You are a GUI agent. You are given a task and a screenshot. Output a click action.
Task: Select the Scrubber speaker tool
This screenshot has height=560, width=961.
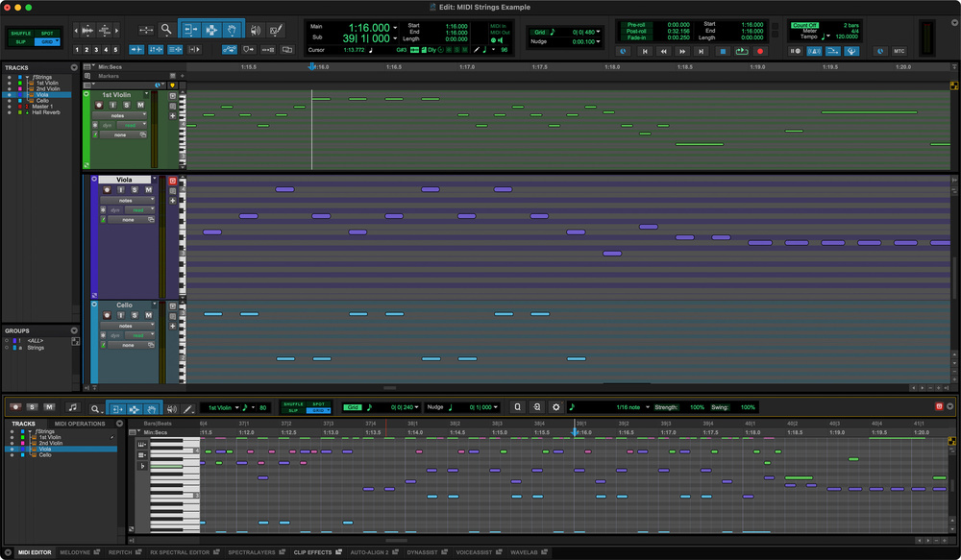256,30
